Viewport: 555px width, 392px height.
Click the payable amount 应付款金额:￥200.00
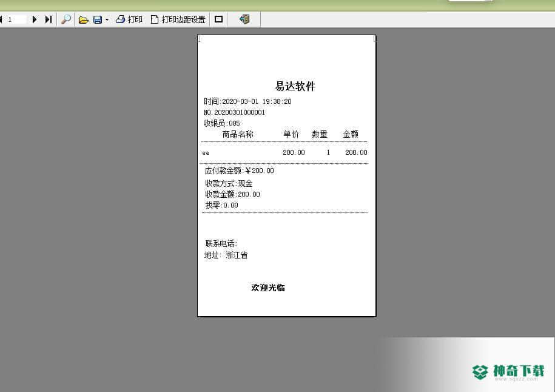coord(239,171)
